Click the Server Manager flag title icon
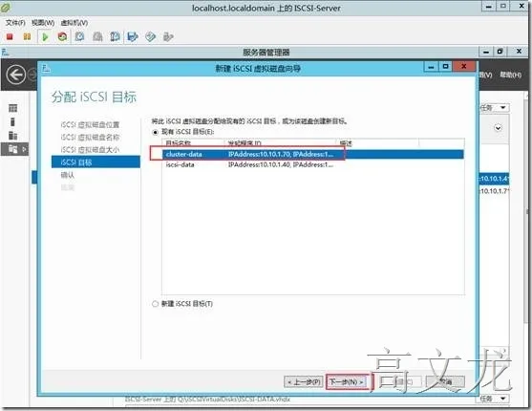532x411 pixels. click(6, 52)
